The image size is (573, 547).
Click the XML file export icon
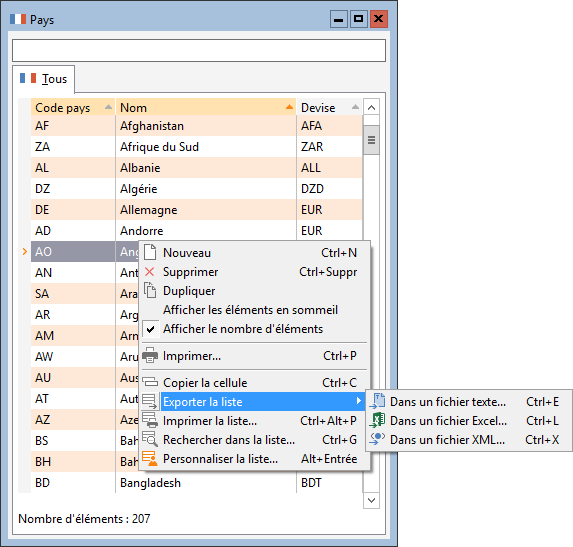tap(377, 439)
